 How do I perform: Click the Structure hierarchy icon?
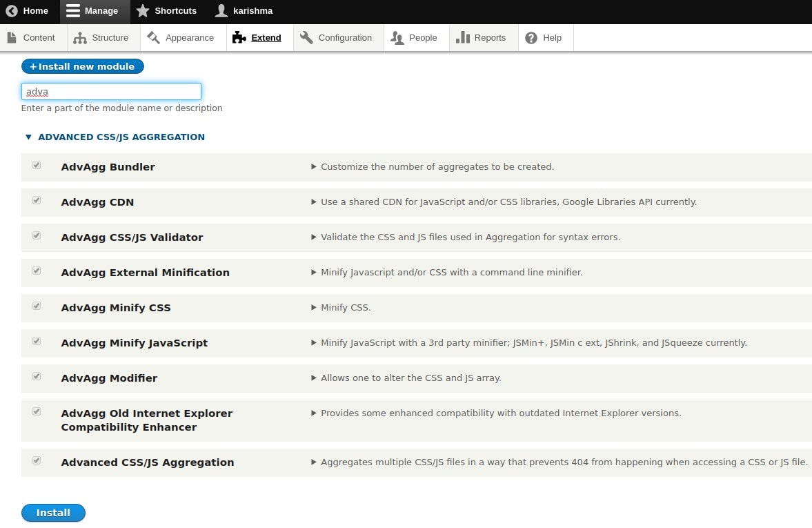80,38
